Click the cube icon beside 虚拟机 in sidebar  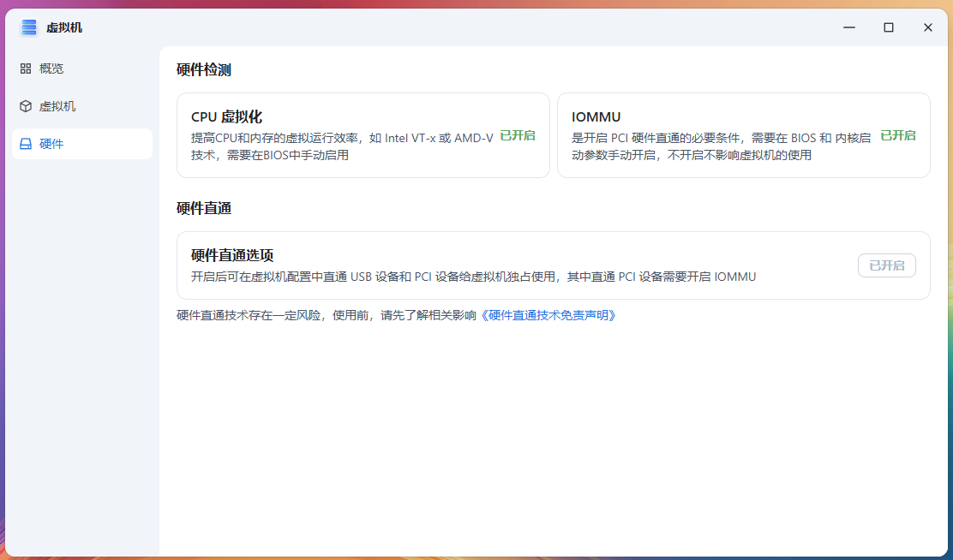26,105
